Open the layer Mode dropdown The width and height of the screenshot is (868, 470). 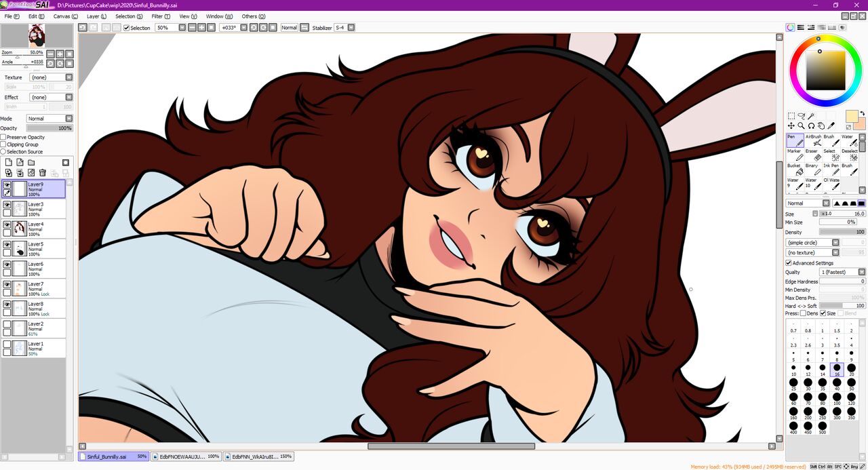coord(50,119)
